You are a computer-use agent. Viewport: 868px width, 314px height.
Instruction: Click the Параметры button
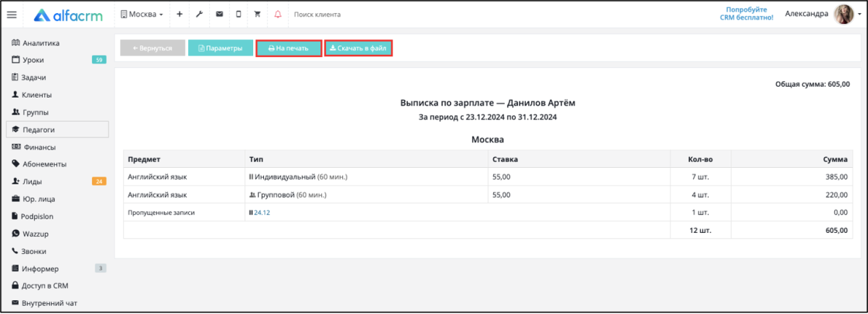pyautogui.click(x=221, y=48)
